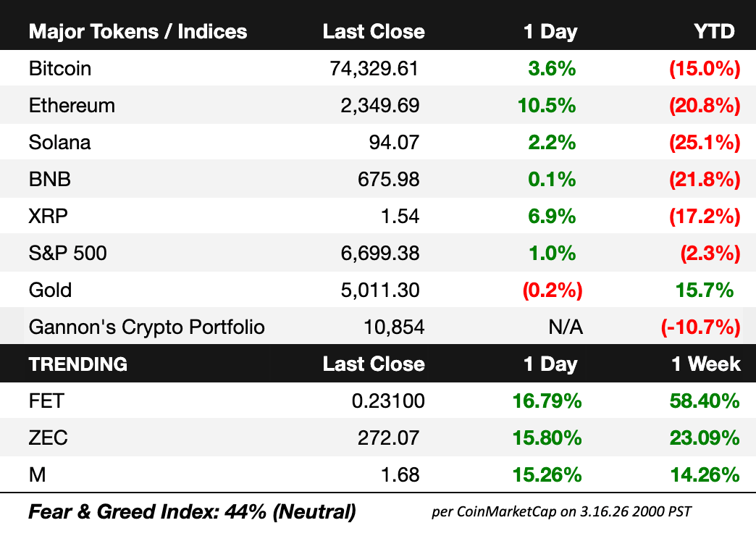Select the FET 1 Week value 58.40%
The width and height of the screenshot is (756, 536).
[705, 401]
